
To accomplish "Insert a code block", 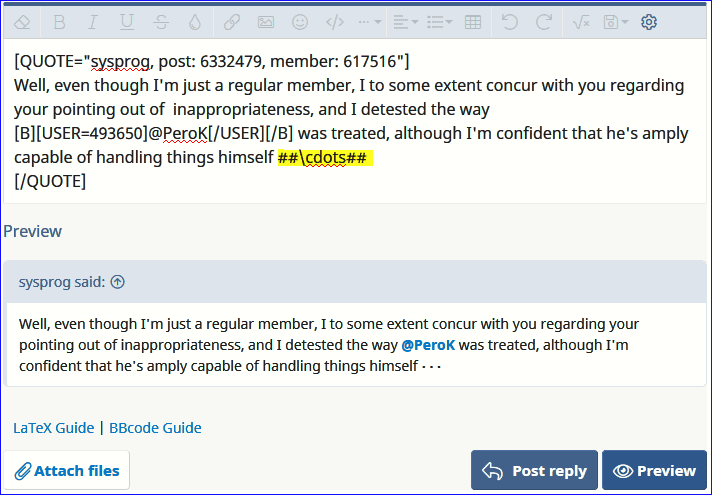I will coord(335,22).
